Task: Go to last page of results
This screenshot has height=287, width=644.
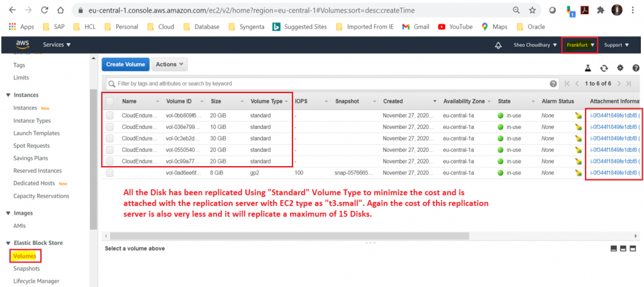Action: coord(628,84)
